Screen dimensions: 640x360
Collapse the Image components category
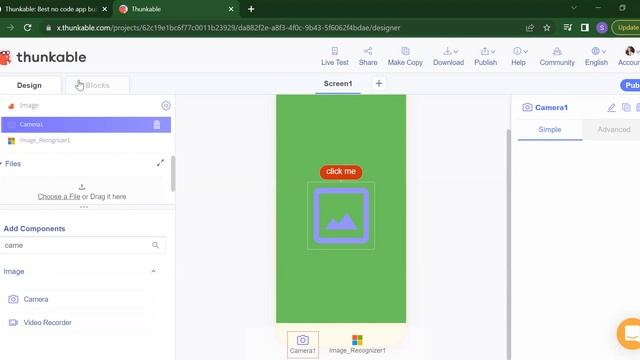pos(153,271)
